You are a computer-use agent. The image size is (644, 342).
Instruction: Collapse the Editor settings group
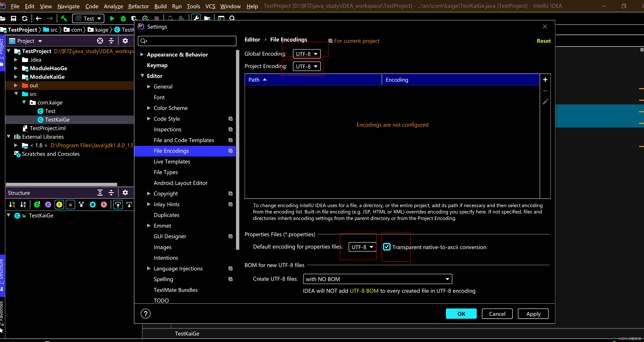click(x=142, y=76)
